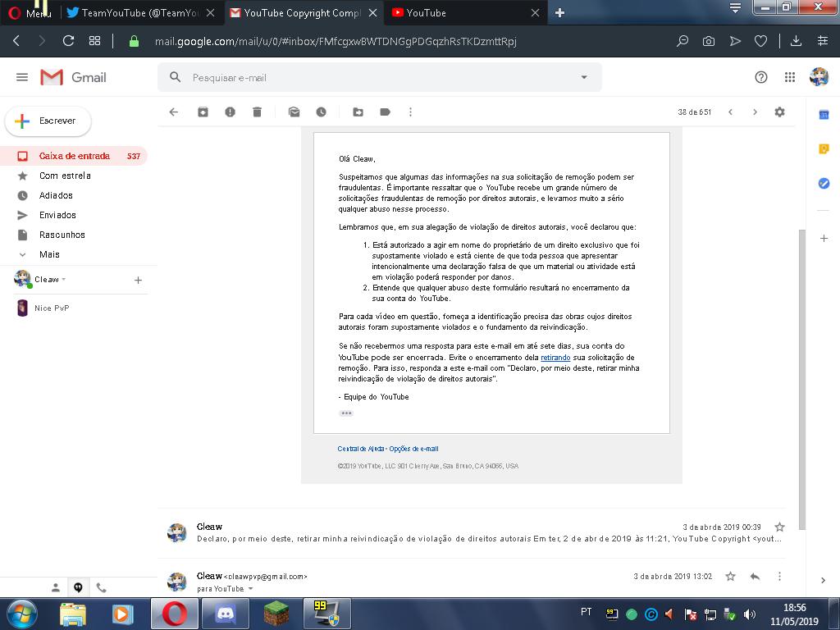This screenshot has width=840, height=630.
Task: Switch to the rightmost YouTube browser tab
Action: [x=465, y=13]
